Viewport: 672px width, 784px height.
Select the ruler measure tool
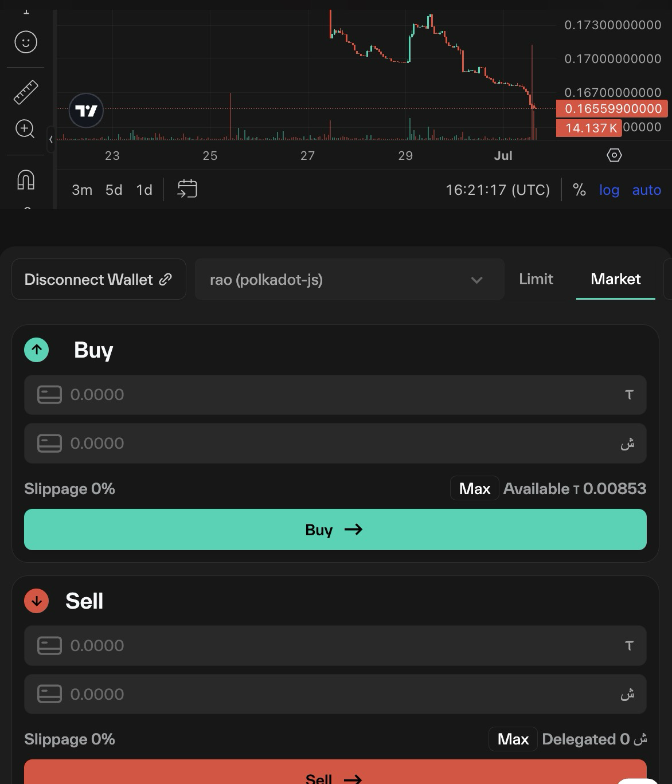(26, 92)
